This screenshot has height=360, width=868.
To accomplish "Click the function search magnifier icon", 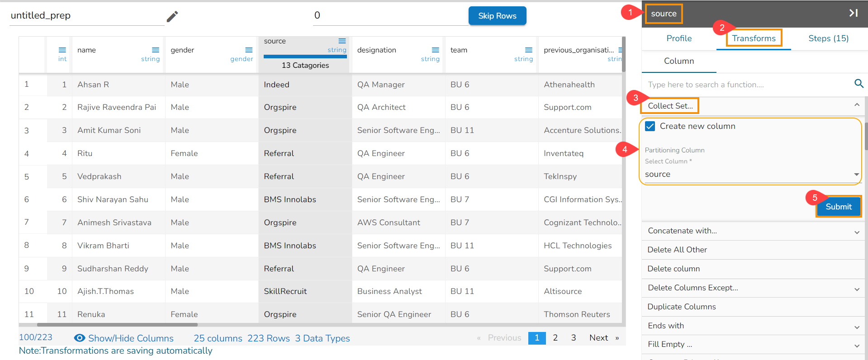I will tap(859, 84).
